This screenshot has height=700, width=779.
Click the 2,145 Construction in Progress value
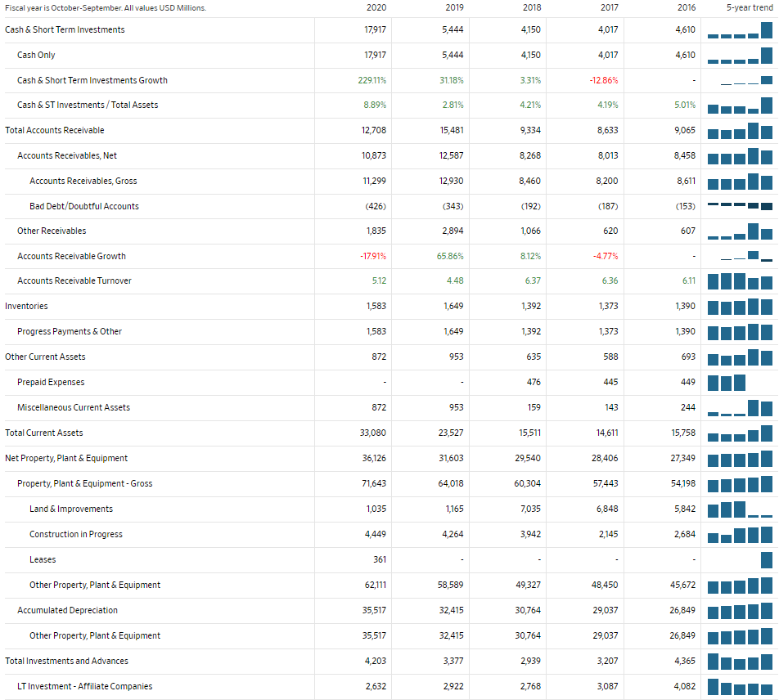tap(608, 534)
